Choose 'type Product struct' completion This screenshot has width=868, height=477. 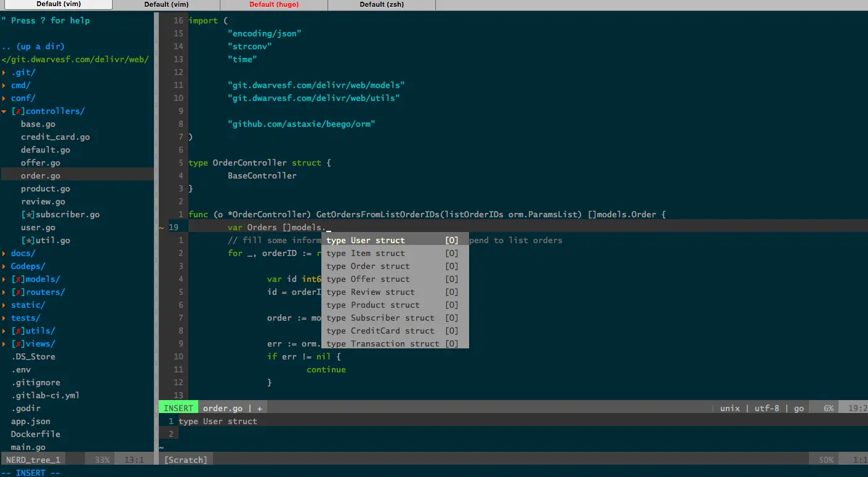(x=395, y=305)
